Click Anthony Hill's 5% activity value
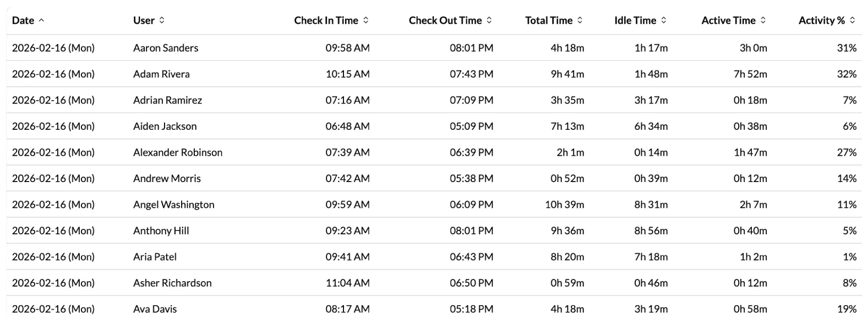This screenshot has height=330, width=868. coord(851,230)
